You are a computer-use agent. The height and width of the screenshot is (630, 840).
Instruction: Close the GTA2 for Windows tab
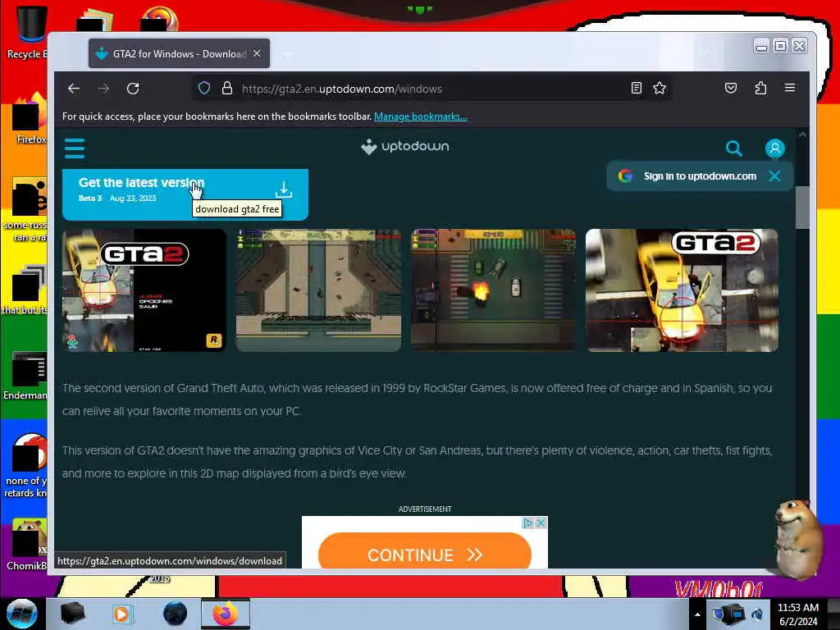click(x=257, y=53)
